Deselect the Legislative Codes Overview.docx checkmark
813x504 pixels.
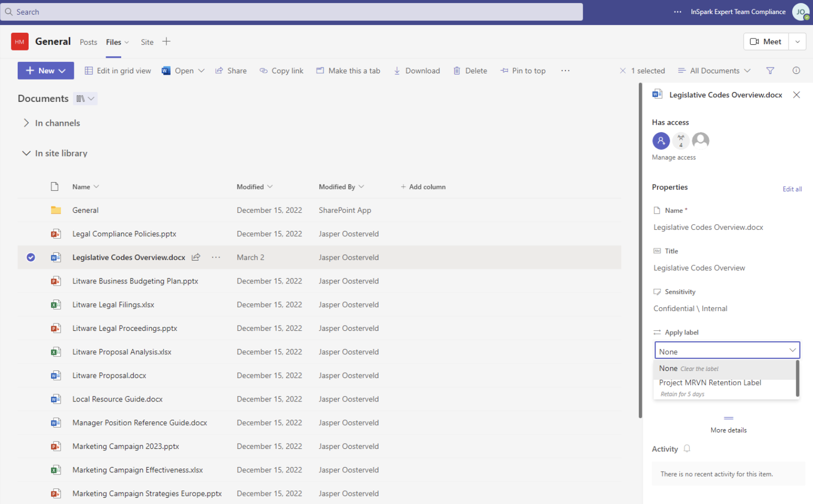click(31, 257)
